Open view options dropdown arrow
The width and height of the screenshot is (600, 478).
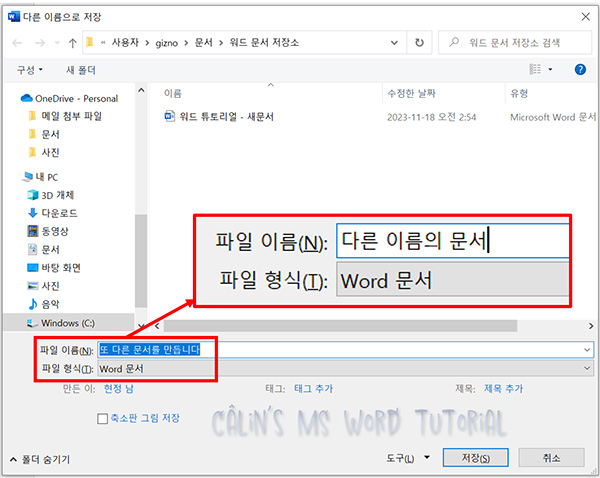tap(550, 69)
